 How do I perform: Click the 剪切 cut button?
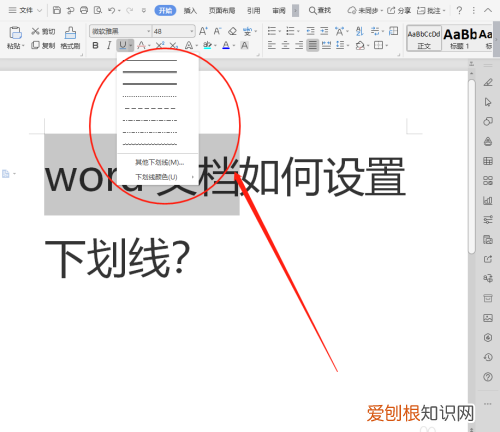click(x=43, y=31)
